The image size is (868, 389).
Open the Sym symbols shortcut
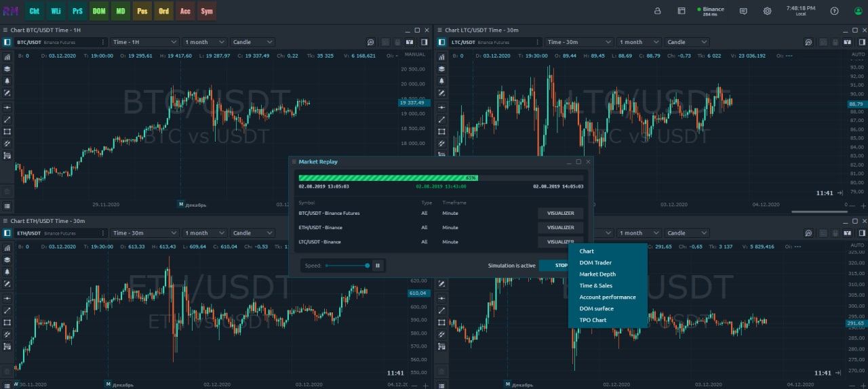point(207,11)
